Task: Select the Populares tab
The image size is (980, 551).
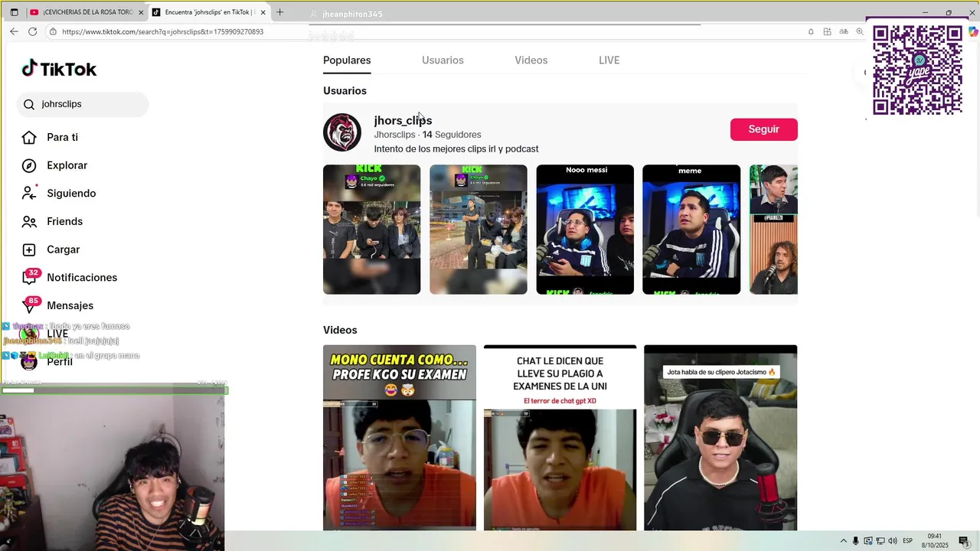Action: (x=347, y=60)
